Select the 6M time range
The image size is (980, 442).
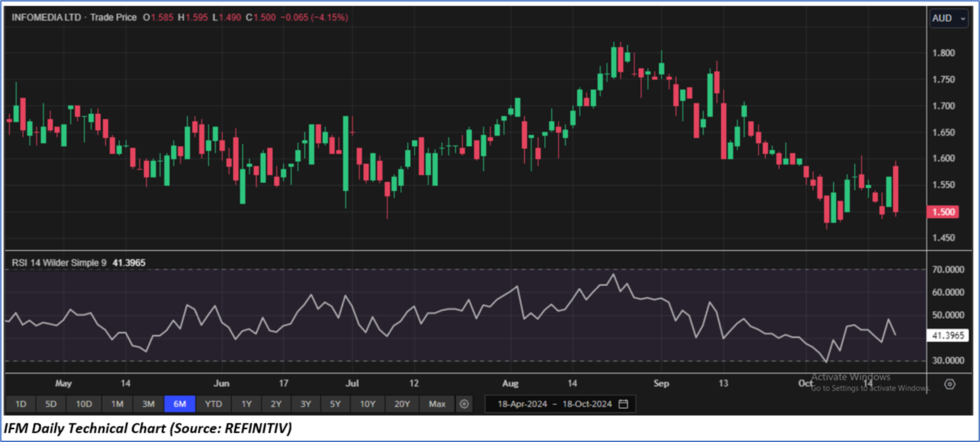[x=179, y=404]
